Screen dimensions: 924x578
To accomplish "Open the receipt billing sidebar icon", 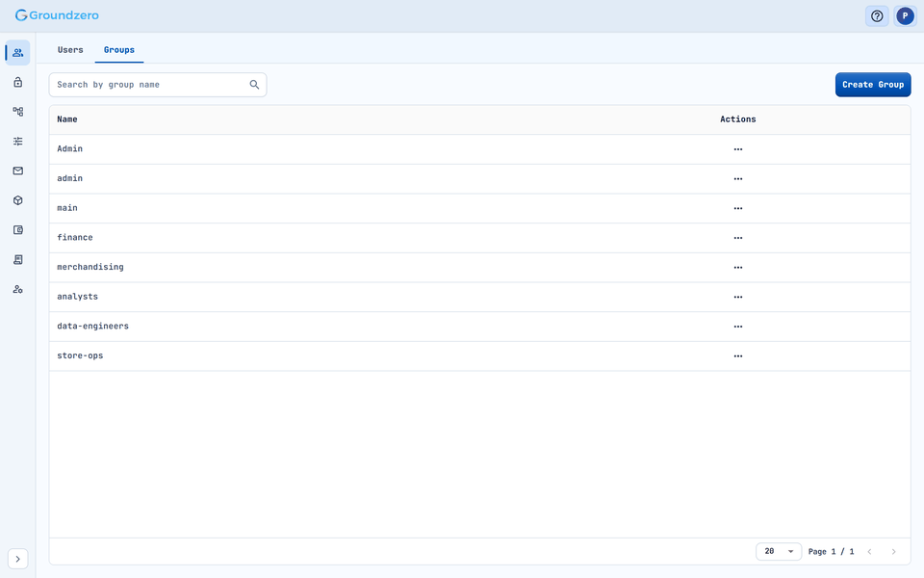I will 17,259.
